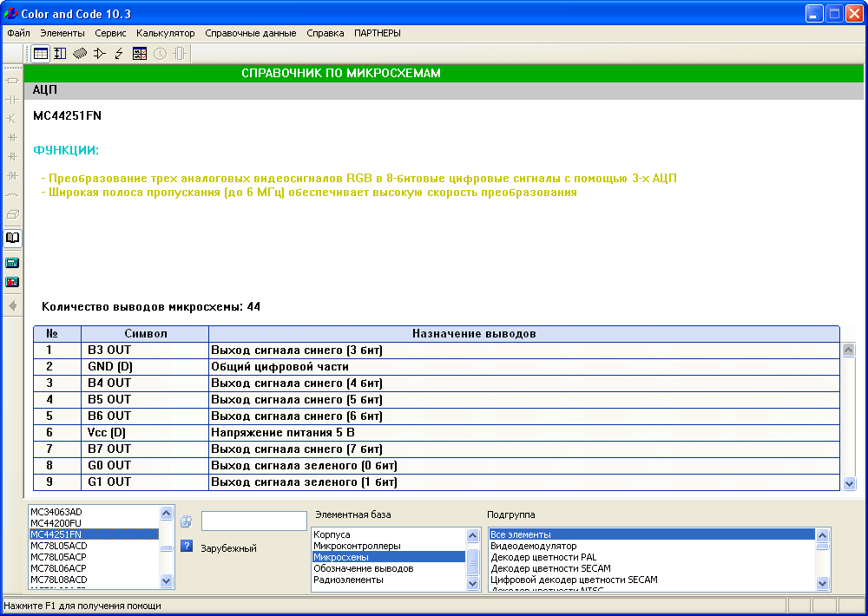Select the capacitor symbol in the sidebar
The image size is (868, 616).
(12, 100)
